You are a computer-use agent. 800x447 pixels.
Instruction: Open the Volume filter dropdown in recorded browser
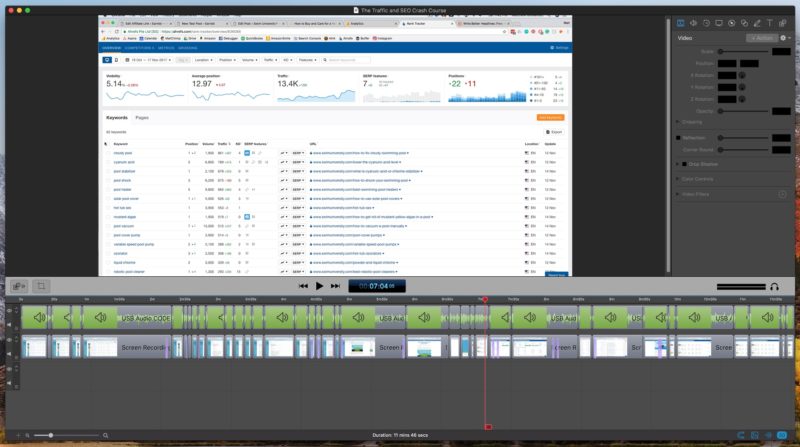(249, 60)
